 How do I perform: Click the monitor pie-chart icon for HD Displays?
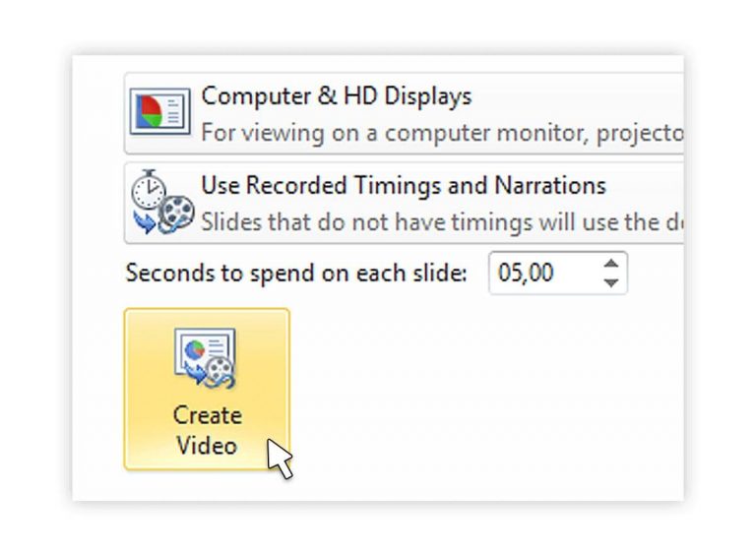pos(160,112)
